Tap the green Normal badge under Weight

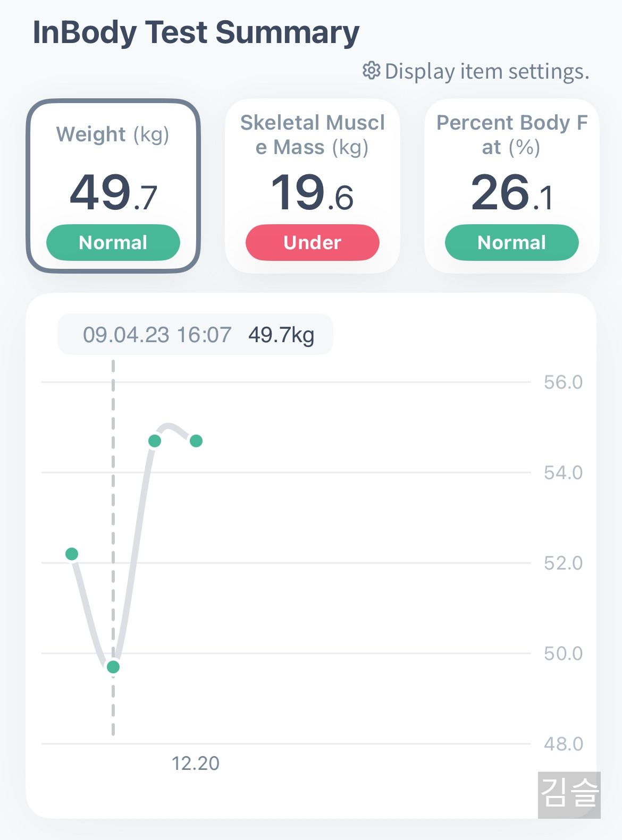113,242
